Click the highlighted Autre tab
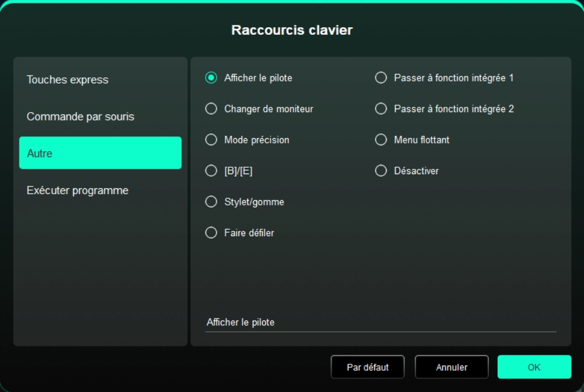 [x=100, y=153]
